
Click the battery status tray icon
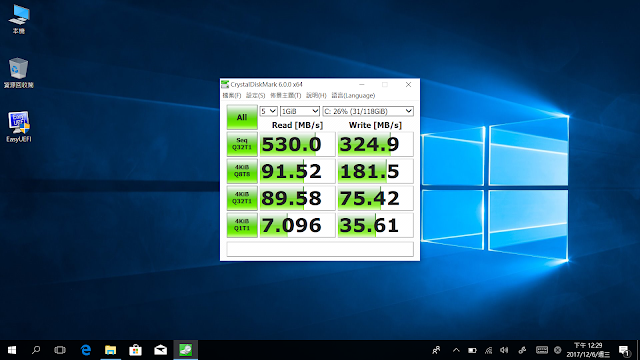point(472,350)
